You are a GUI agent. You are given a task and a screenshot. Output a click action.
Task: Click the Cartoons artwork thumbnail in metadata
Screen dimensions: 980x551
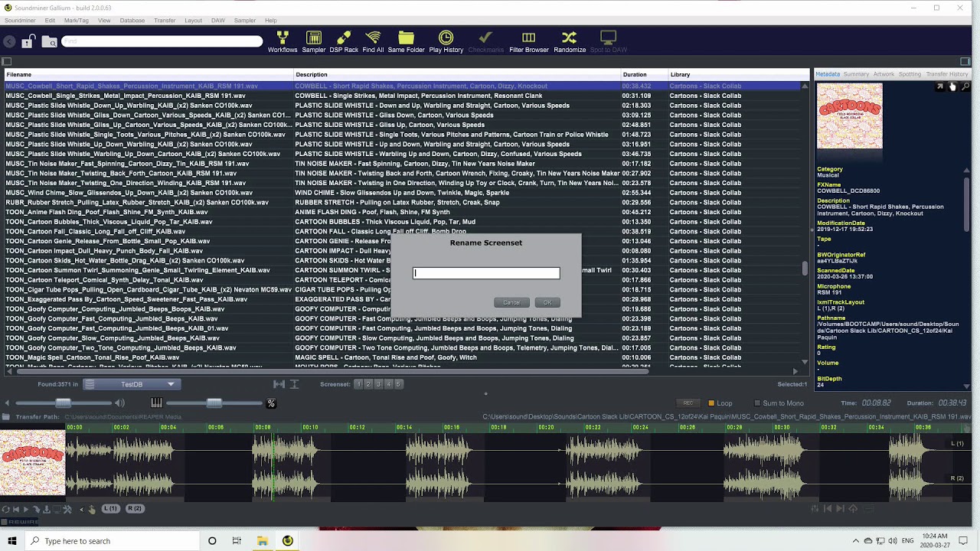[x=850, y=116]
